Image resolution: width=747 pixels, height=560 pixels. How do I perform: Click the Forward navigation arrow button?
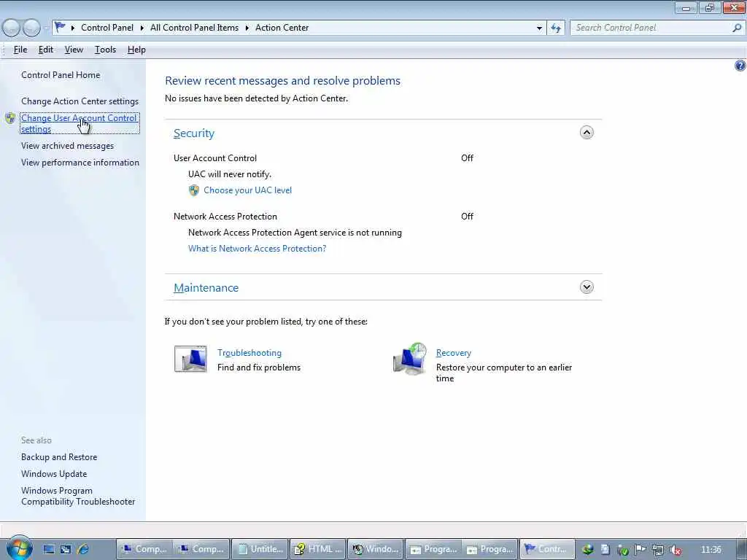(x=31, y=28)
